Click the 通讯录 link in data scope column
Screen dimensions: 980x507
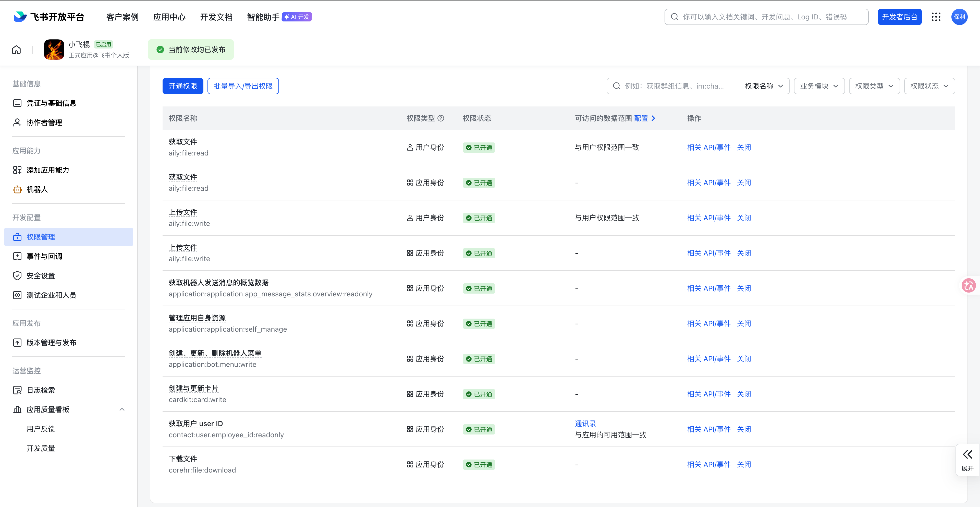pos(585,424)
